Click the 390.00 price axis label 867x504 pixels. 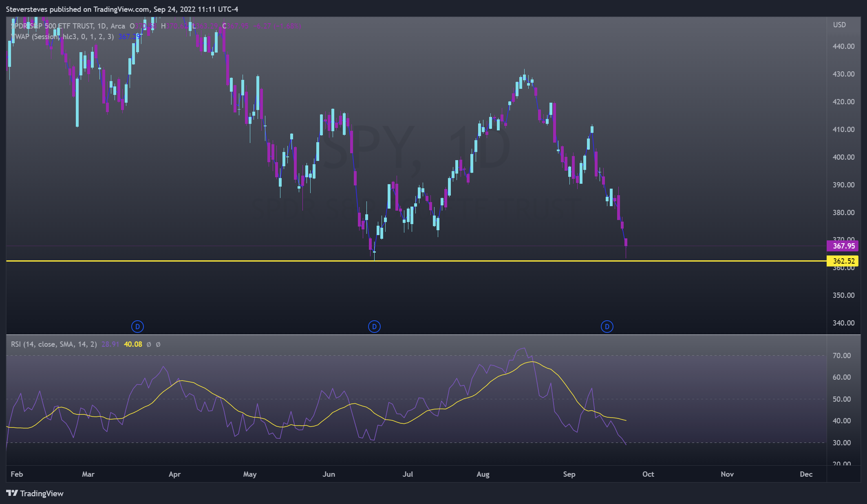click(x=843, y=185)
